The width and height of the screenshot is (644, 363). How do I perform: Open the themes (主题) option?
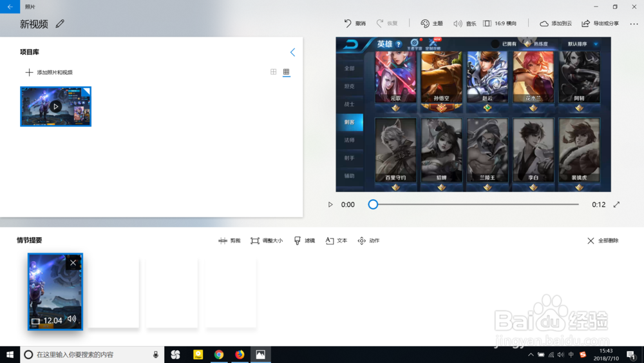pos(431,23)
